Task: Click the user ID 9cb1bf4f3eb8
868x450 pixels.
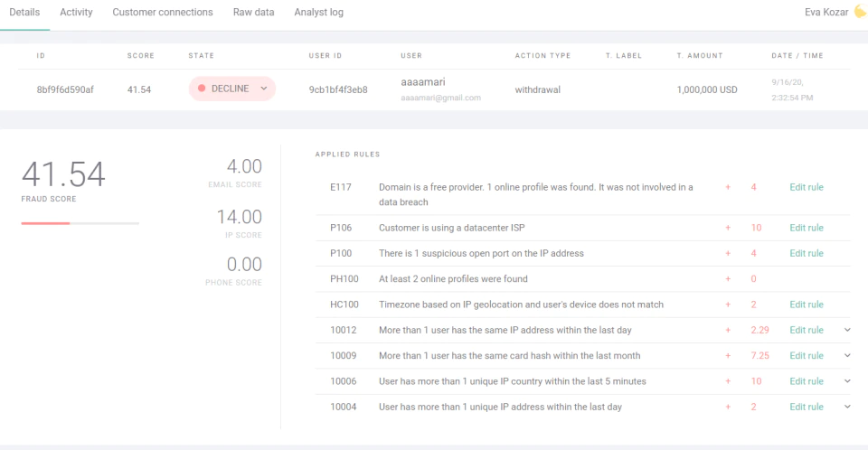Action: (x=338, y=89)
